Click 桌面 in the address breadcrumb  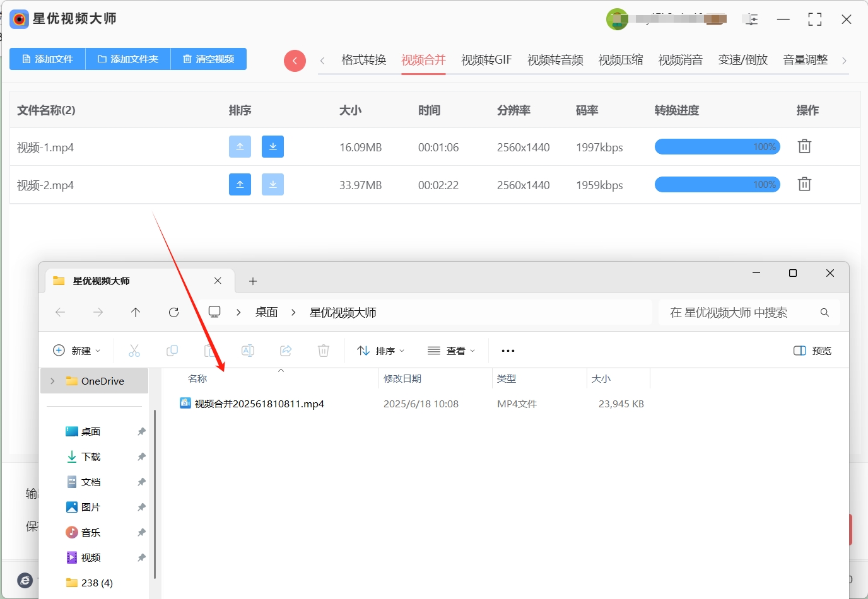point(266,312)
